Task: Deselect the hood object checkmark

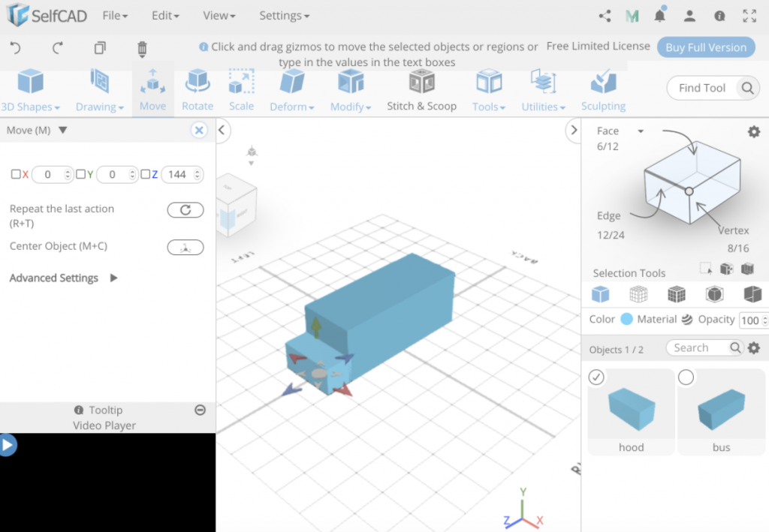Action: click(x=596, y=377)
